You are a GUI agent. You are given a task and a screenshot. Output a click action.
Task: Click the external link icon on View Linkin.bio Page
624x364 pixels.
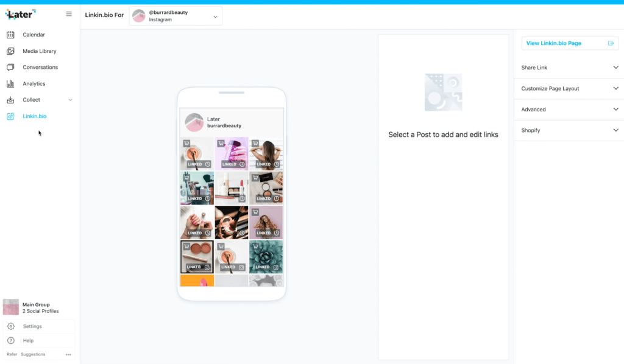[x=611, y=43]
